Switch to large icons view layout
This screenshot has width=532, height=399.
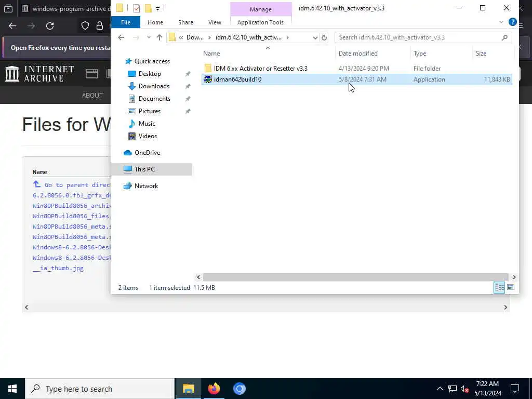511,288
